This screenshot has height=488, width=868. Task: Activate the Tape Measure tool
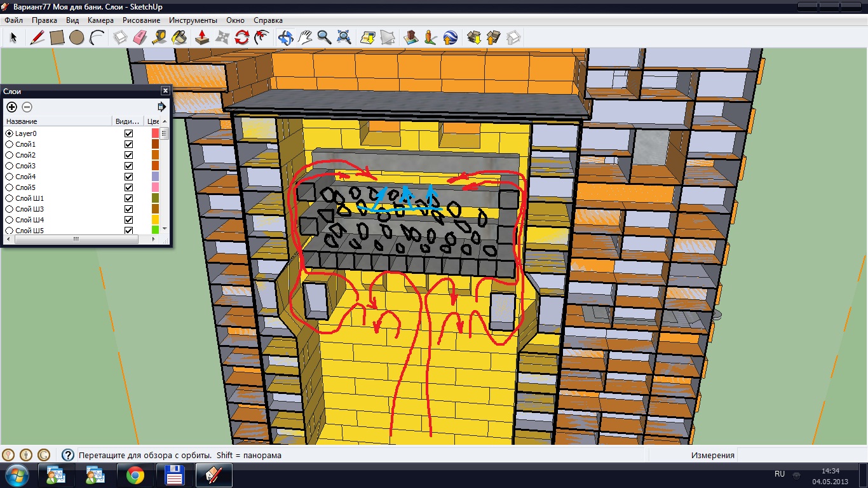159,37
